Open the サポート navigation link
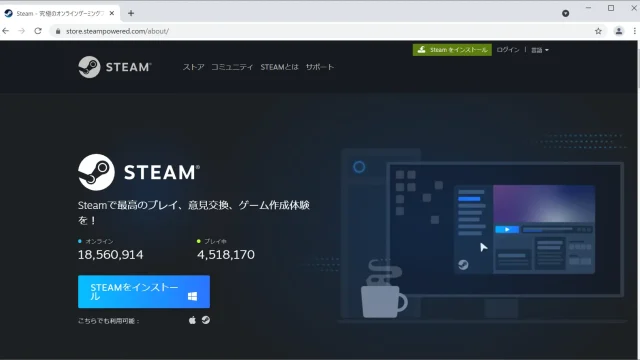640x360 pixels. (320, 67)
